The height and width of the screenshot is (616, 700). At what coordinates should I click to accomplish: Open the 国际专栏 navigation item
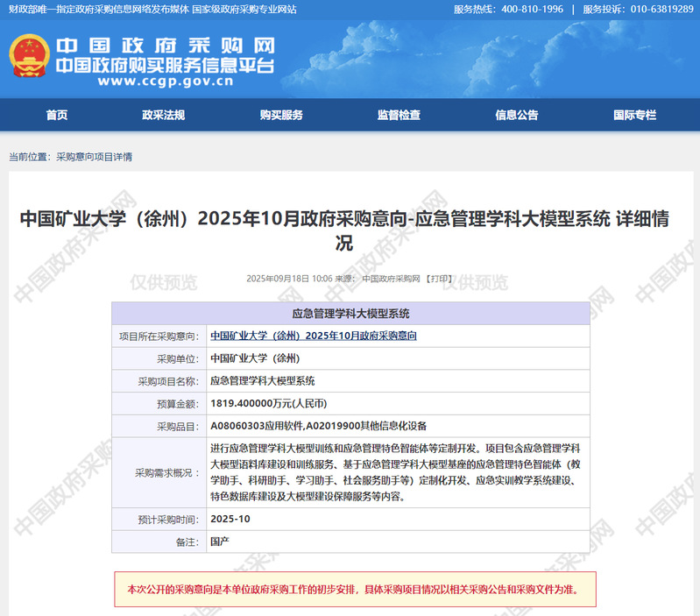click(x=635, y=115)
